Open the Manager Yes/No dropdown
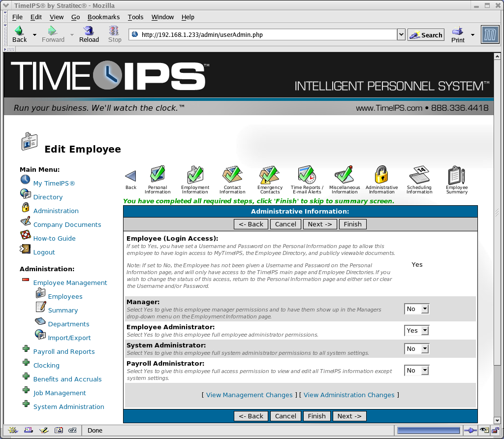The width and height of the screenshot is (504, 439). pyautogui.click(x=416, y=309)
